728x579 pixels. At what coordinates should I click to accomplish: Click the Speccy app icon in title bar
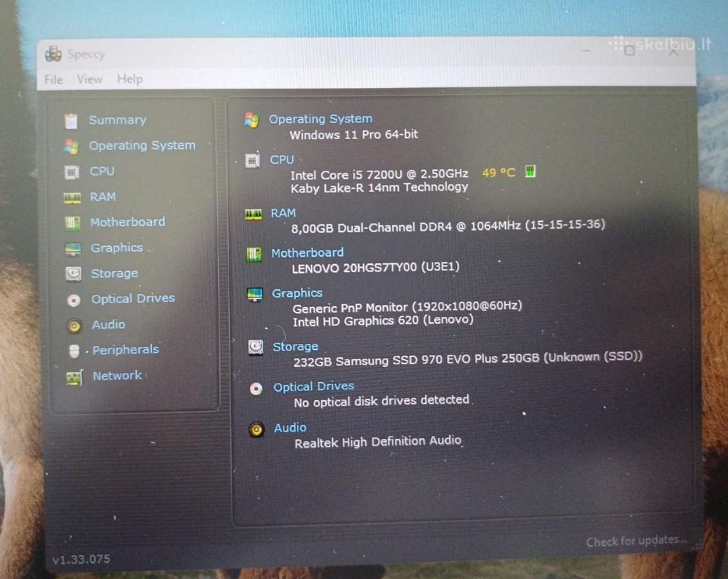(x=53, y=54)
